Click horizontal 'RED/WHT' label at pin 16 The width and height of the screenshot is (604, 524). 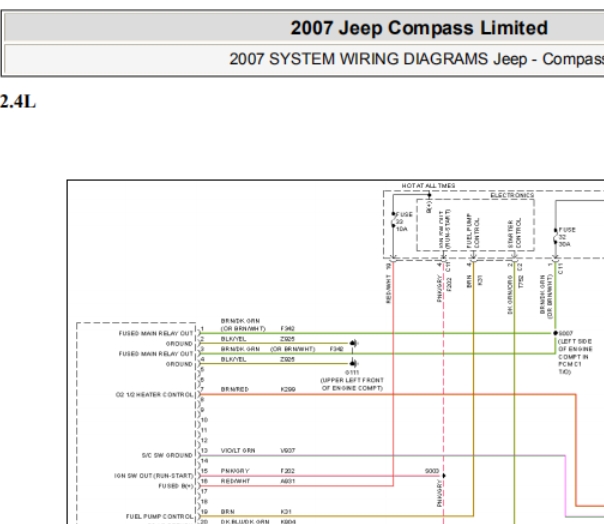click(x=235, y=481)
